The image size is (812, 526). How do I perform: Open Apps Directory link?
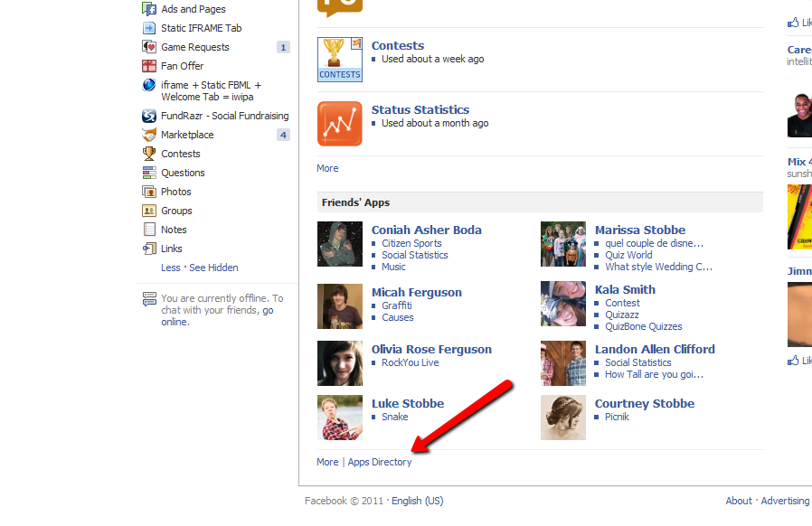[x=380, y=462]
